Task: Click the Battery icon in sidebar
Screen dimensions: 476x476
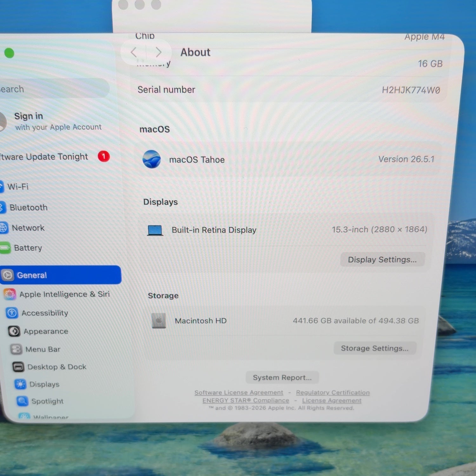Action: tap(5, 248)
